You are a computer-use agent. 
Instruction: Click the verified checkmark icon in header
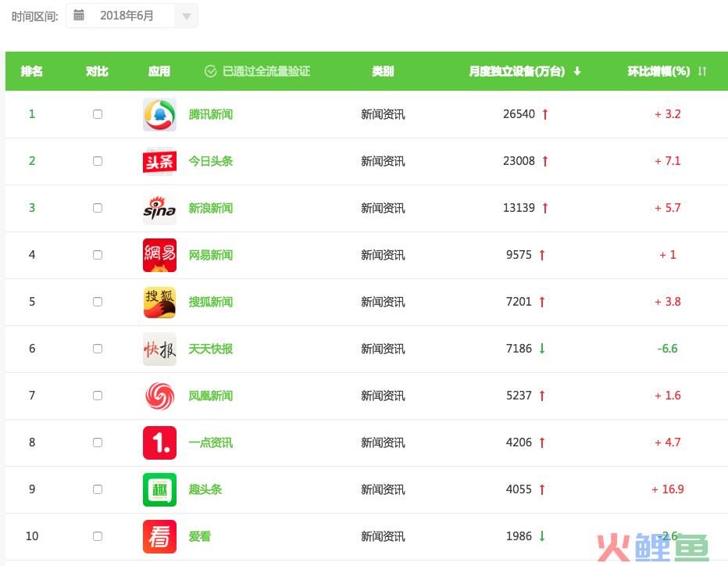pos(210,71)
